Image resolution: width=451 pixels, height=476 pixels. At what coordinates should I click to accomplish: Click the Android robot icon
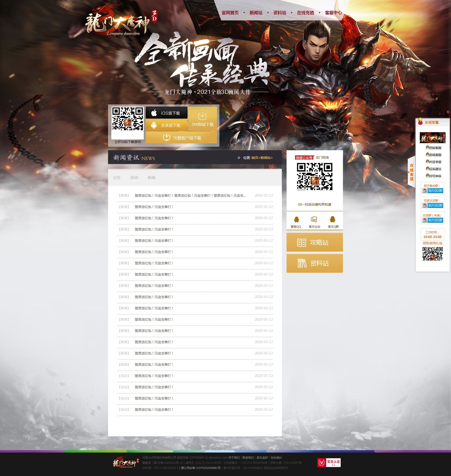[154, 125]
